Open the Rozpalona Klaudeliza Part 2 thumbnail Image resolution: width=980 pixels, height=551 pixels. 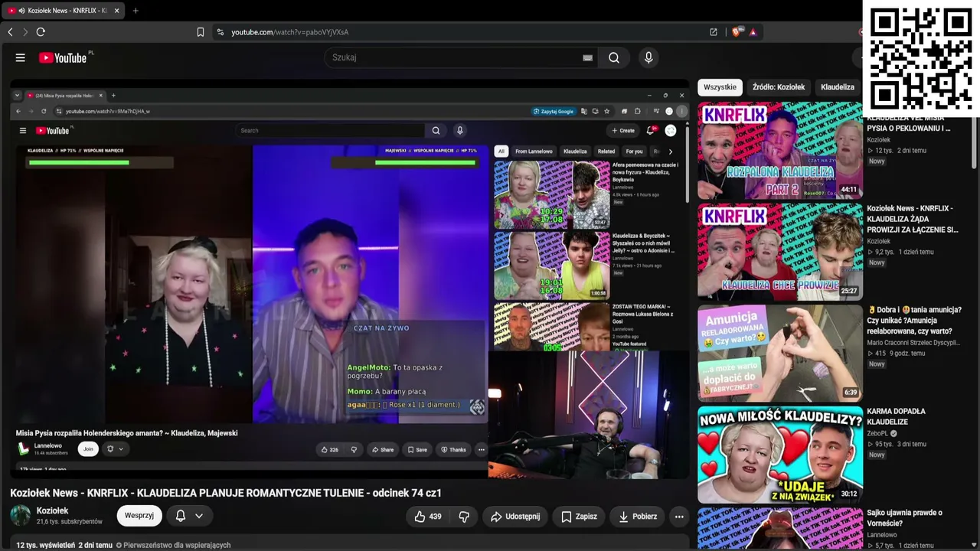click(x=780, y=150)
